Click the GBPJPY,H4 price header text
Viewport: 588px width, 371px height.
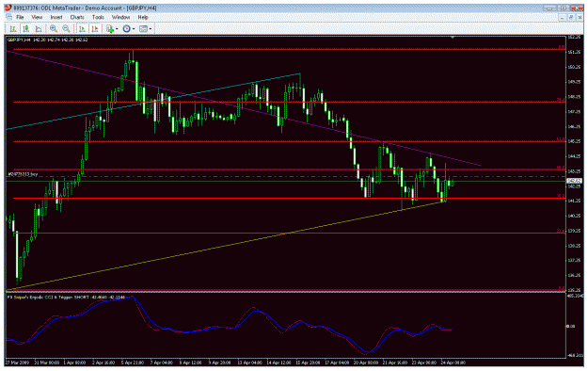[48, 40]
